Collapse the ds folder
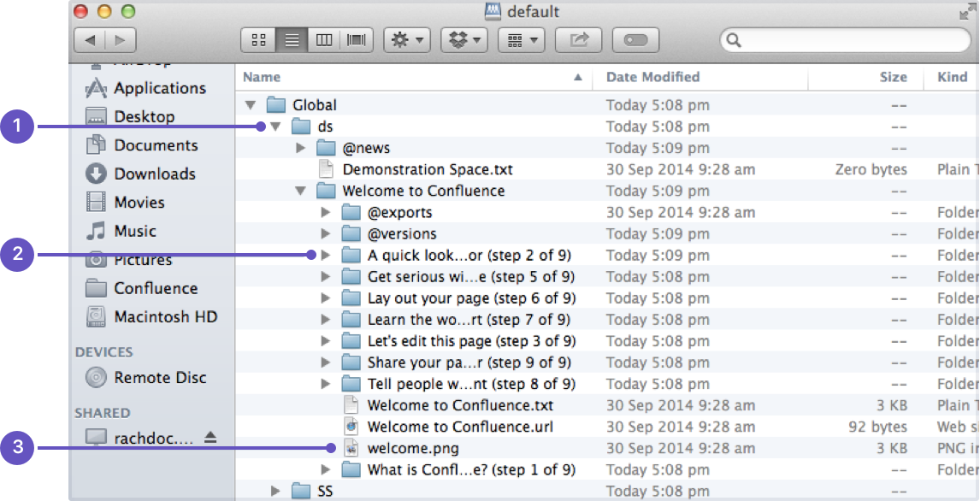Screen dimensions: 980x501 (x=275, y=127)
